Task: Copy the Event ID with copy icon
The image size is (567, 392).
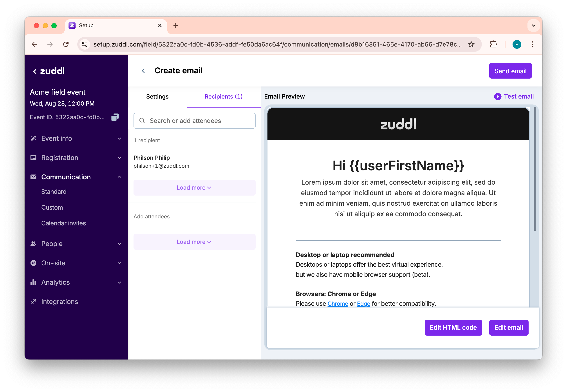Action: pos(115,117)
